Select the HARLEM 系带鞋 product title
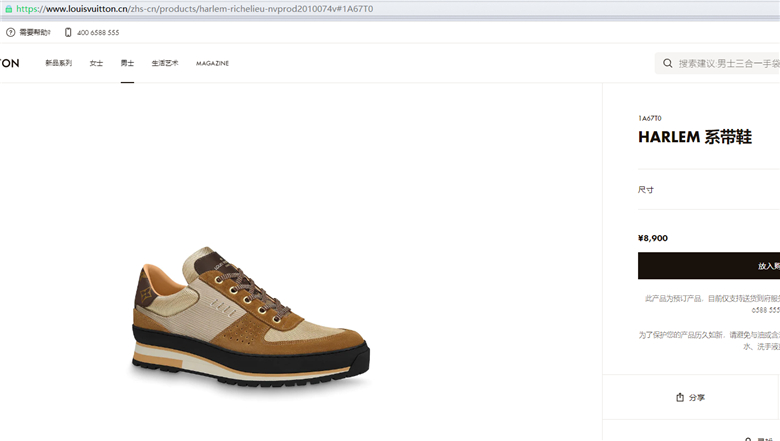This screenshot has width=780, height=441. 695,137
